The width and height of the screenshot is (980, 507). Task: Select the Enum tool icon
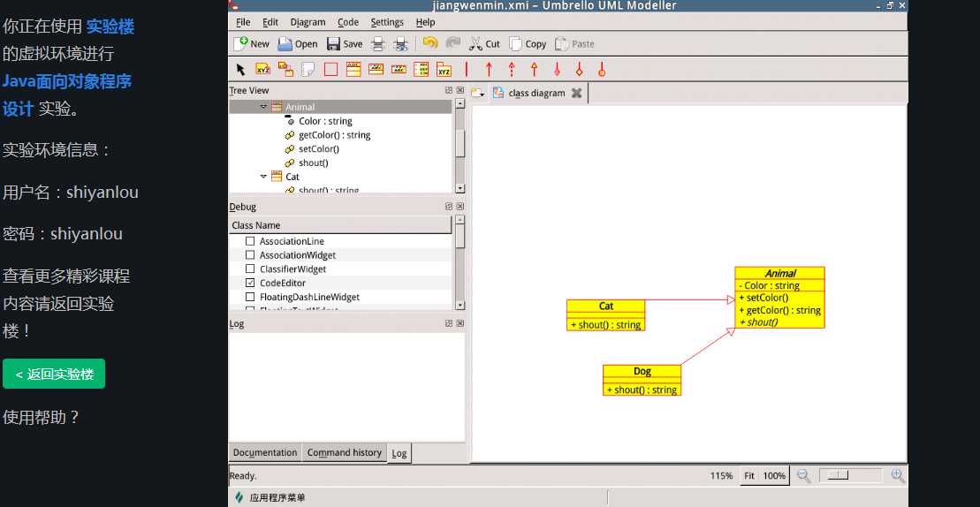tap(422, 69)
